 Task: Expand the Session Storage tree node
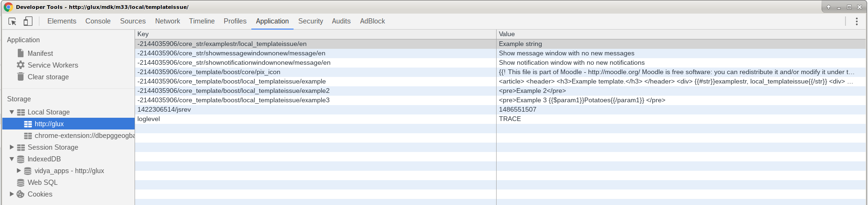coord(12,147)
